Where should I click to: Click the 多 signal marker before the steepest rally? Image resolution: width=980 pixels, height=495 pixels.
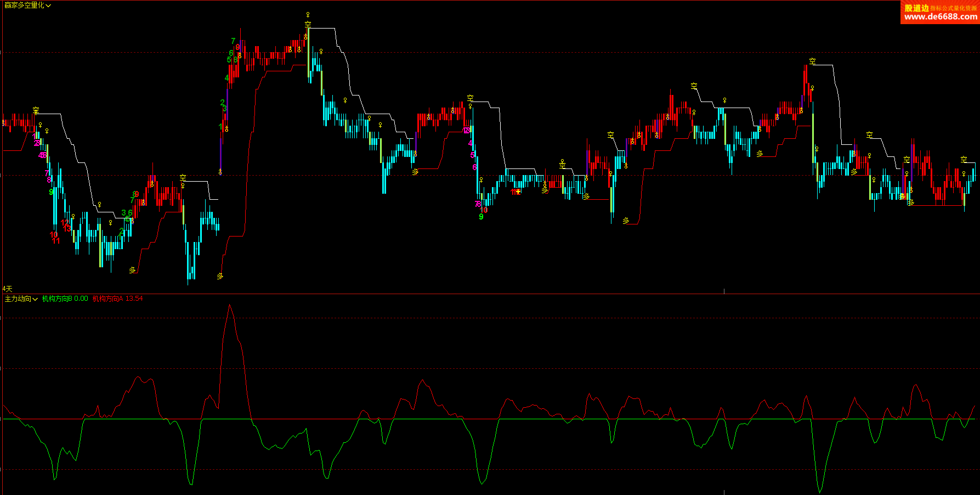pyautogui.click(x=220, y=276)
